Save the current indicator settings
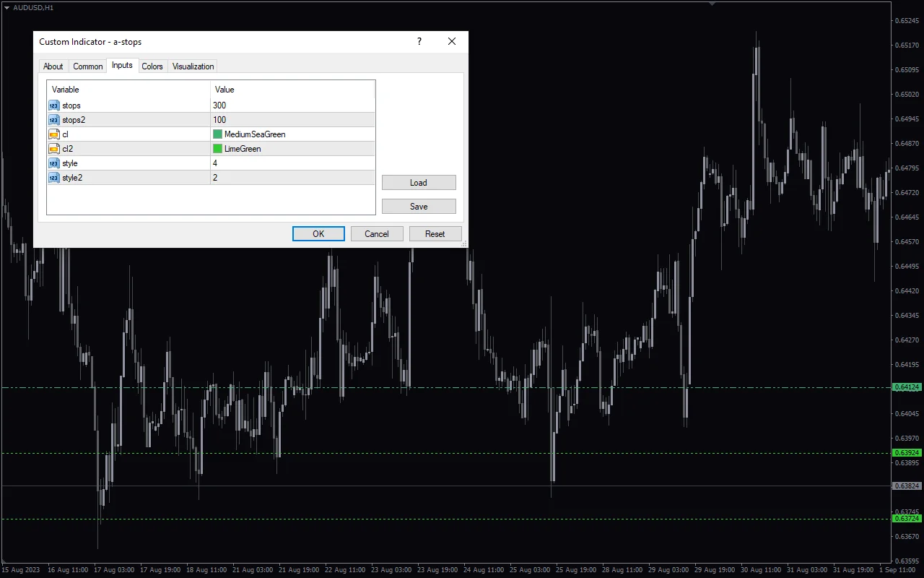 419,206
